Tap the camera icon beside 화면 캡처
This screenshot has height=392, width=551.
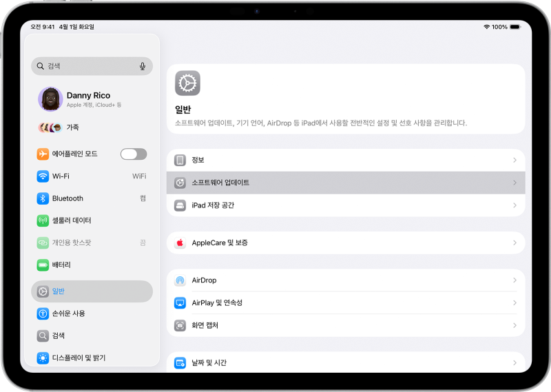point(180,326)
